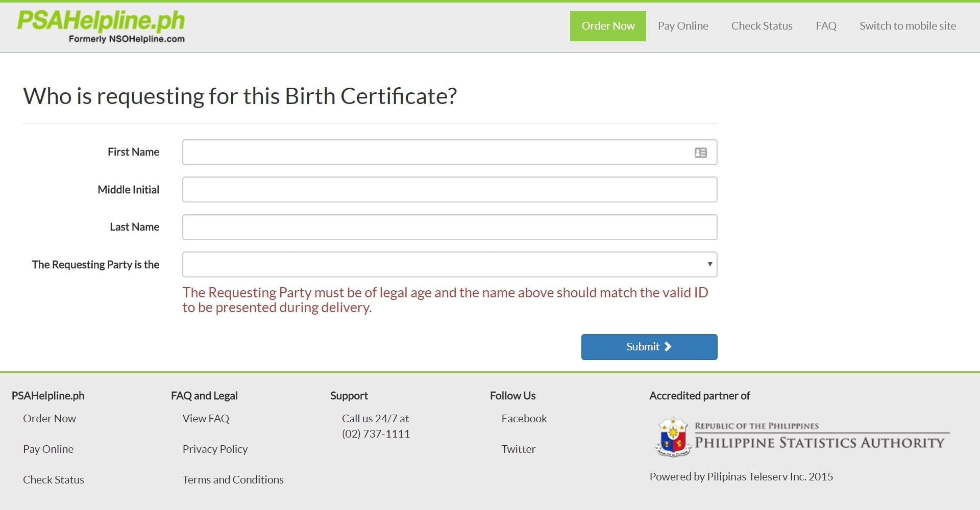Submit the requester information form
The width and height of the screenshot is (980, 510).
click(x=649, y=347)
